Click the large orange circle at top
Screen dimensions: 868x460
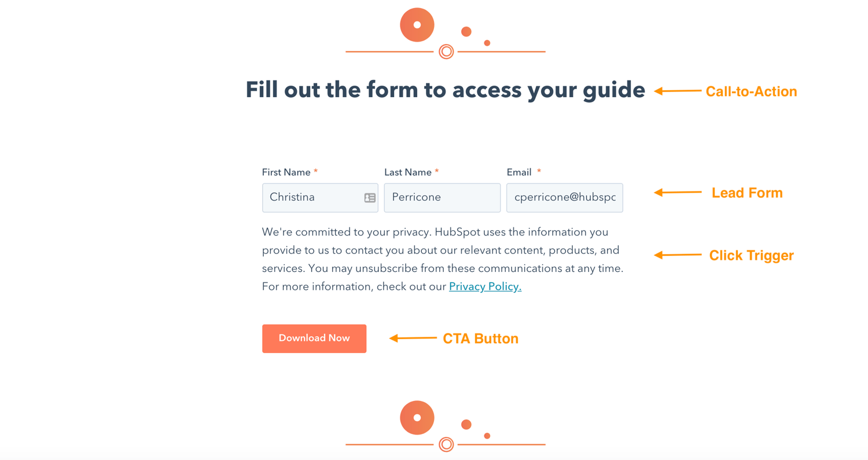coord(417,25)
